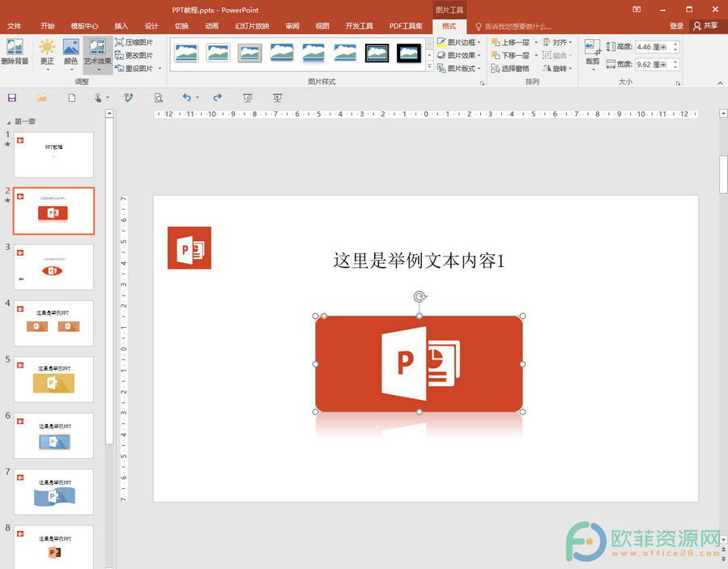
Task: Click the slideshow from current slide icon
Action: (248, 97)
